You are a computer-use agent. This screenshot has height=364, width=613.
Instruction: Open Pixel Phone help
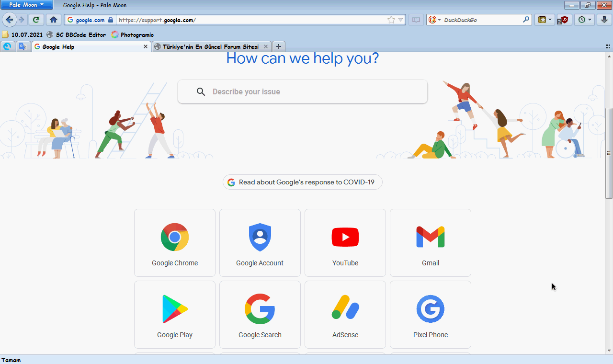431,315
